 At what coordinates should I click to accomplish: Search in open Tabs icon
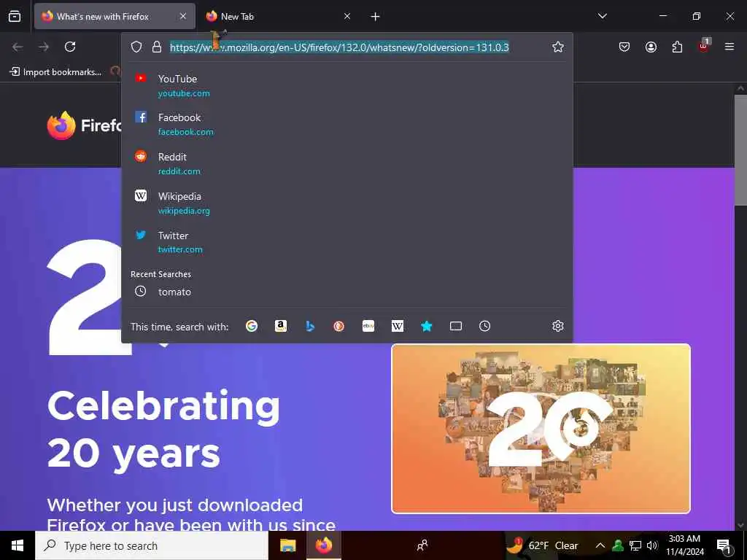point(456,326)
